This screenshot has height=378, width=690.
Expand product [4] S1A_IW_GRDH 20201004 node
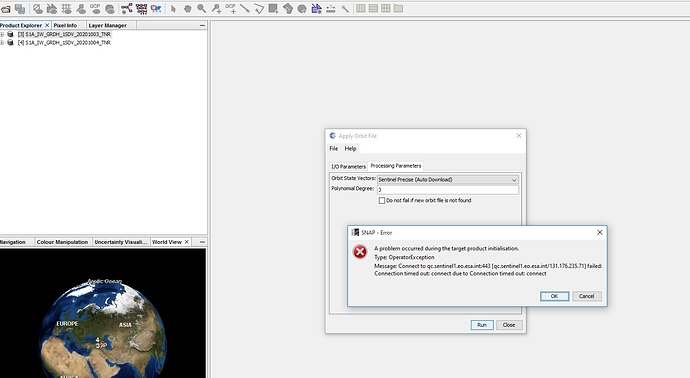(x=2, y=43)
